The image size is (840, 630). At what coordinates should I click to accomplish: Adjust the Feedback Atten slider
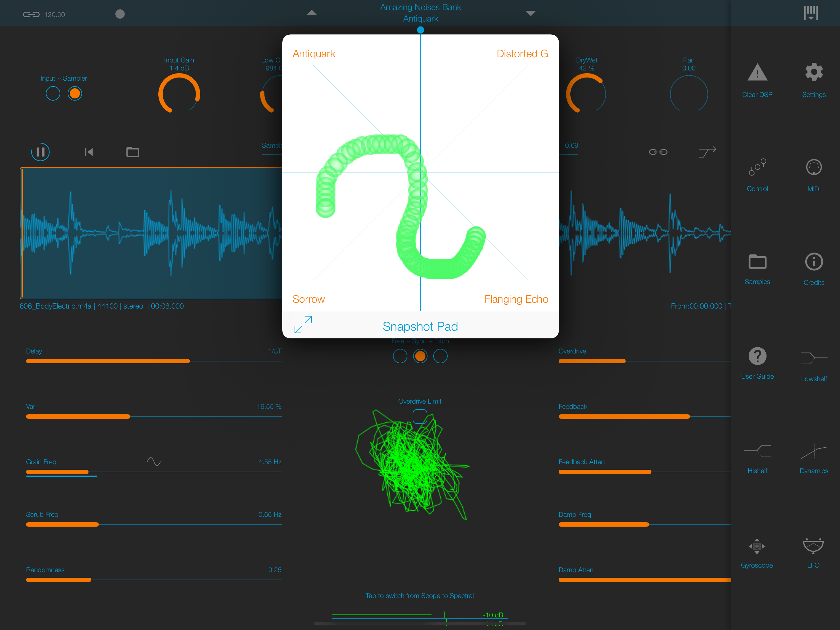tap(645, 472)
